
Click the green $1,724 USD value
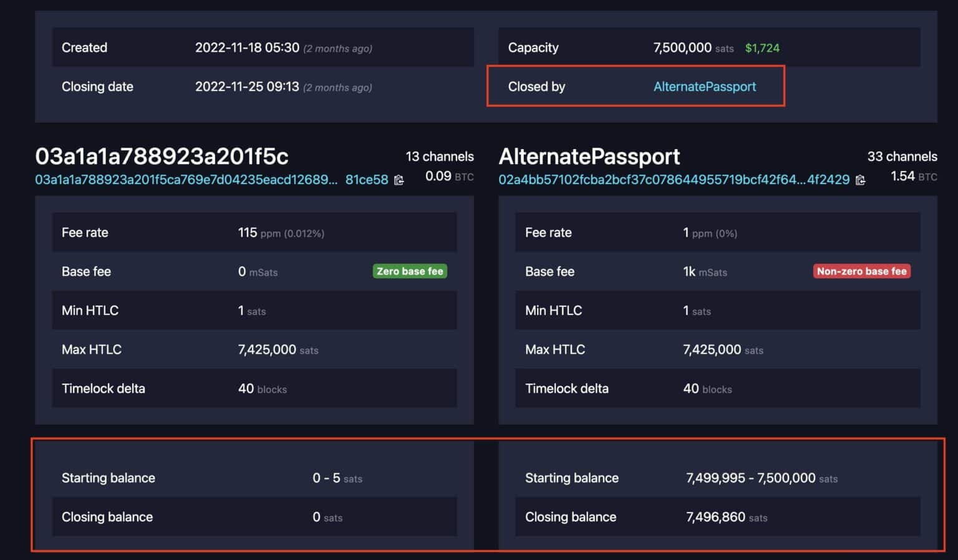pyautogui.click(x=762, y=47)
